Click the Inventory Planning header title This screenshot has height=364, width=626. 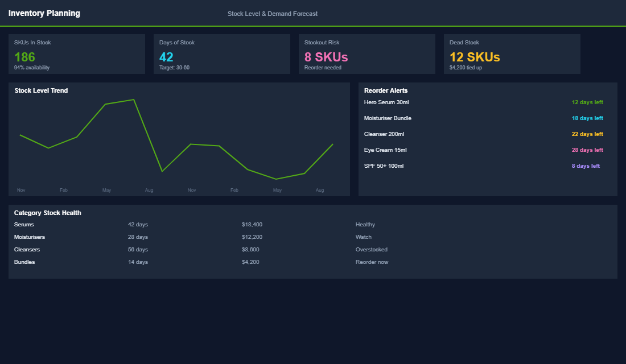point(44,13)
